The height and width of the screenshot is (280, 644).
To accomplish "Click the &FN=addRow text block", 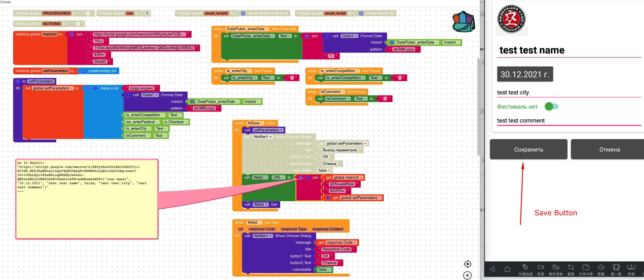I will (342, 184).
